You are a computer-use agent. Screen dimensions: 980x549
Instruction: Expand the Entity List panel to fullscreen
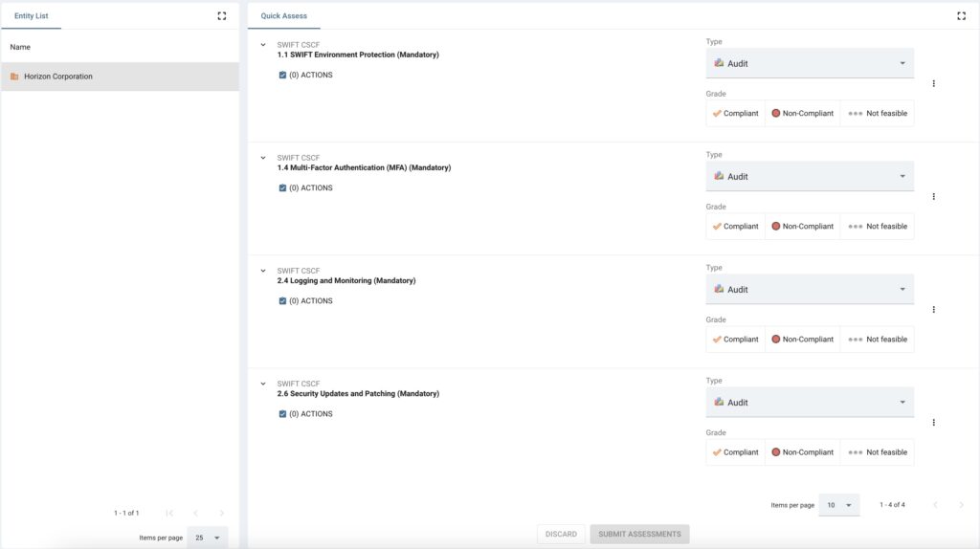[222, 16]
